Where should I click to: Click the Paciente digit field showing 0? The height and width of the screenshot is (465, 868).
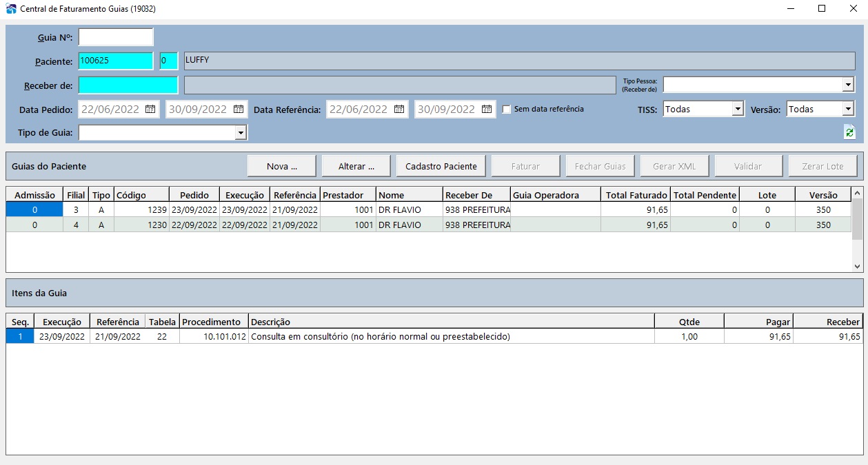click(x=169, y=61)
